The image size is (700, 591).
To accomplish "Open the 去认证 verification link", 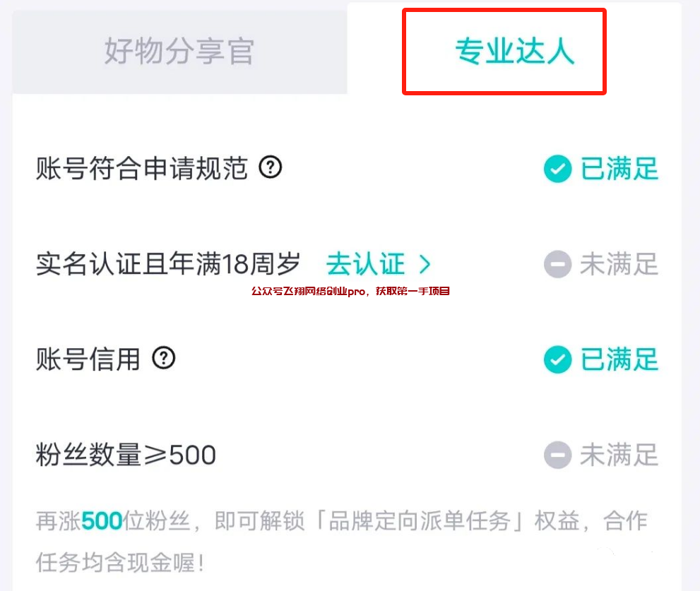I will click(367, 263).
